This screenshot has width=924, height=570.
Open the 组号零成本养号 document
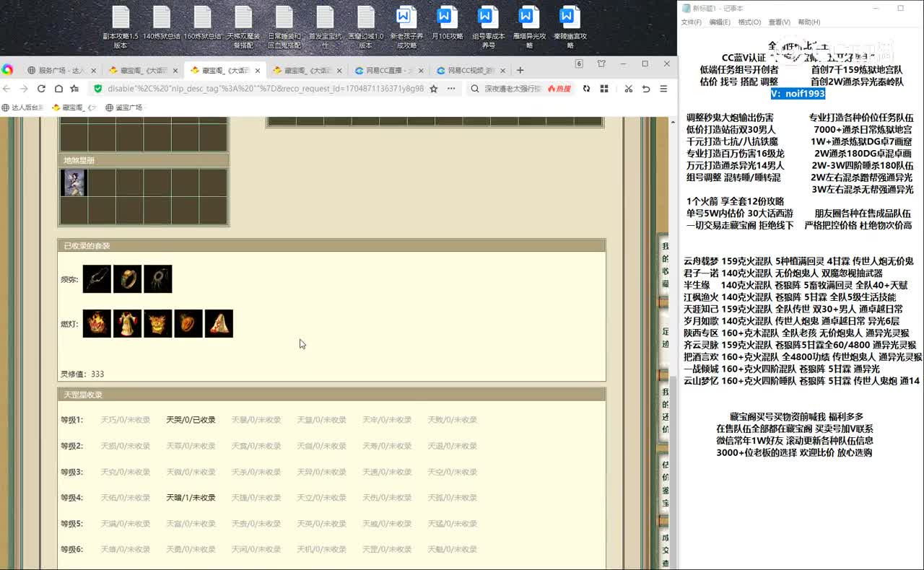(489, 27)
